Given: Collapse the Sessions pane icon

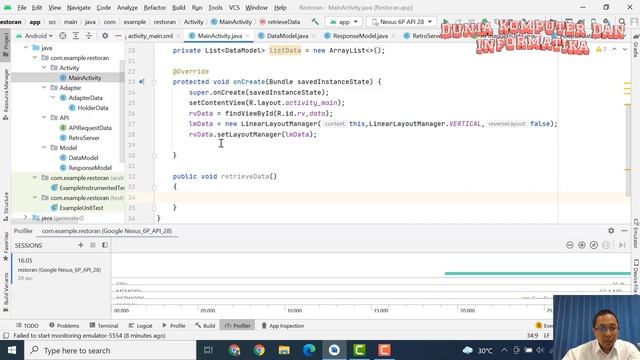Looking at the screenshot, I should tap(105, 245).
